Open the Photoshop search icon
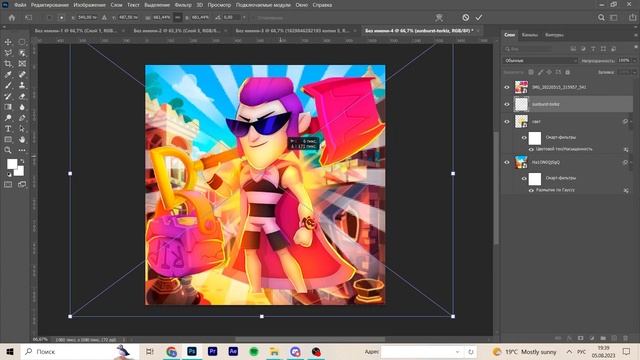Screen dimensions: 640x360 click(601, 18)
